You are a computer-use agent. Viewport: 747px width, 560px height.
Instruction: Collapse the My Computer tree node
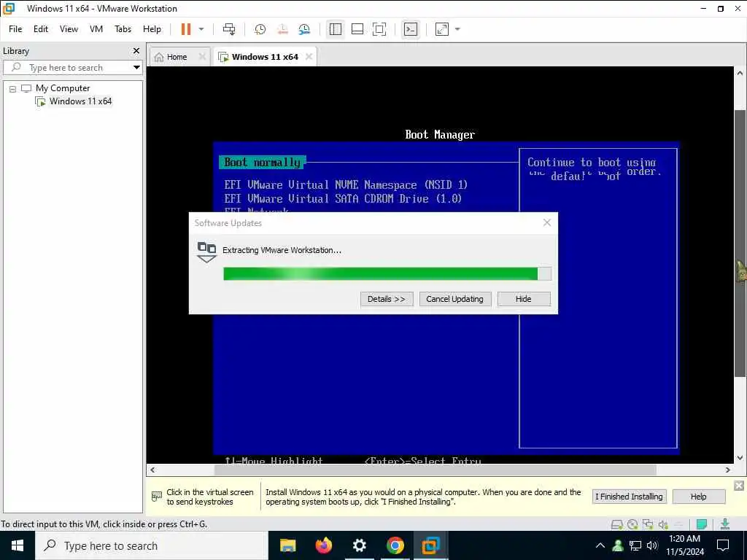tap(13, 88)
